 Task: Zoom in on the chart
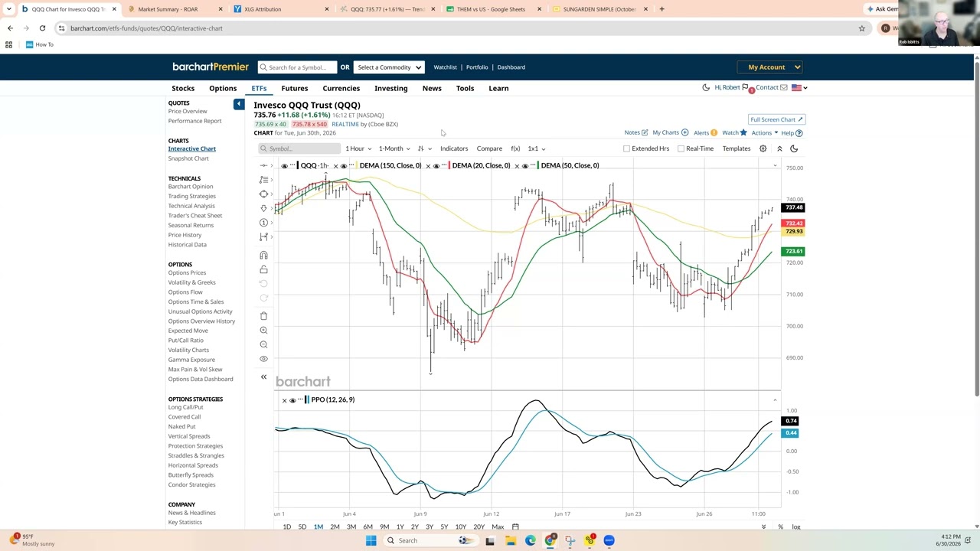point(263,331)
